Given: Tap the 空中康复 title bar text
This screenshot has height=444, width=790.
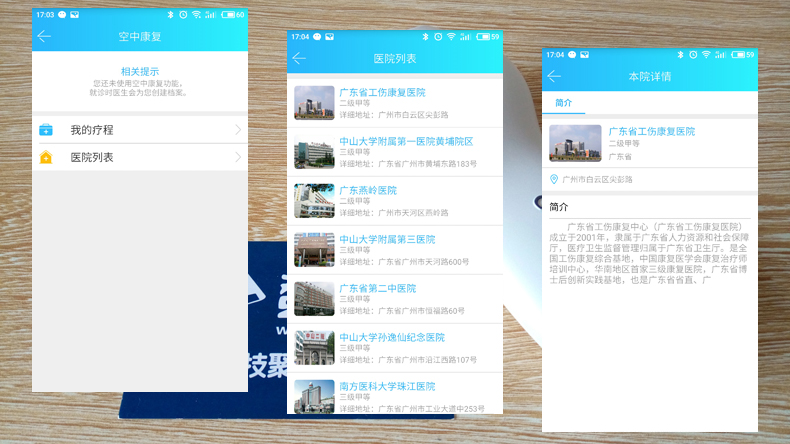Looking at the screenshot, I should [140, 36].
